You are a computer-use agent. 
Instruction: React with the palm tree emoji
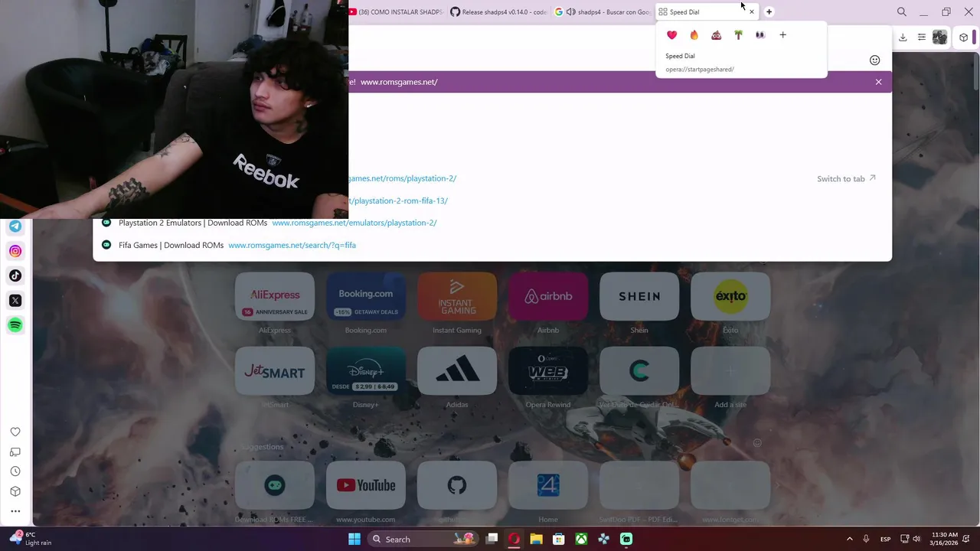point(738,35)
